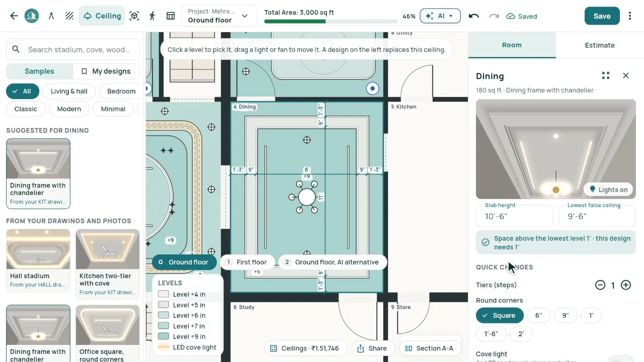Click the Level +9 in swatch

tap(164, 336)
